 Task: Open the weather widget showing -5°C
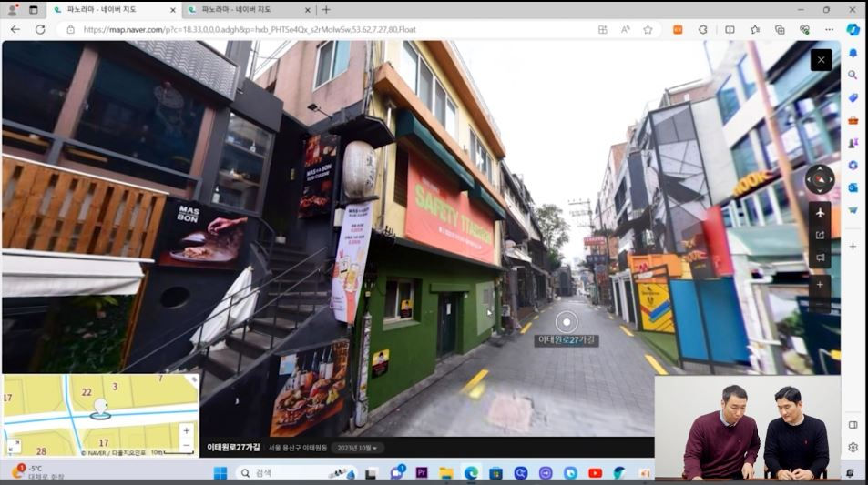[37, 471]
